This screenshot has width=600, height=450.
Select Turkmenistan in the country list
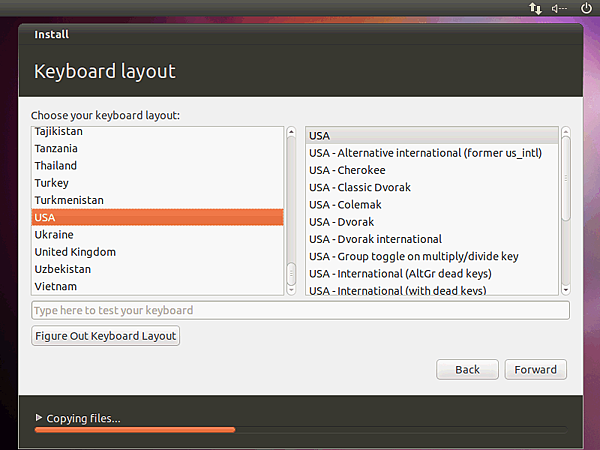tap(157, 200)
